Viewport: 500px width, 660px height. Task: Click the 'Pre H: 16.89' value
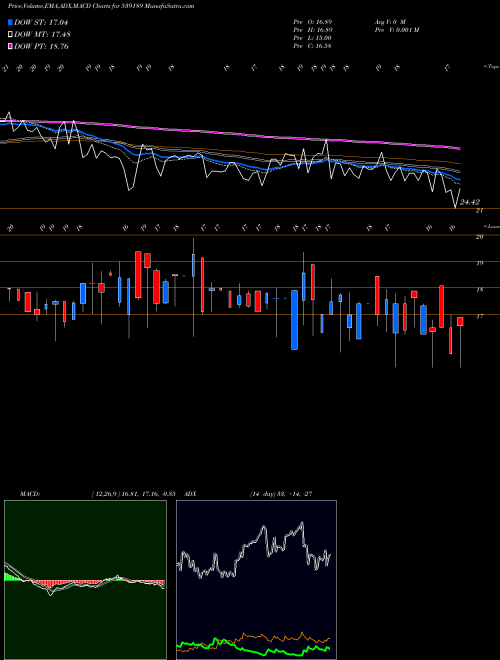pyautogui.click(x=312, y=30)
